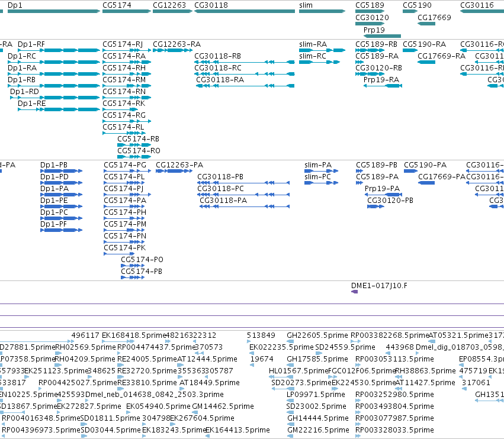Open protein Prp19-PA
This screenshot has height=439, width=504.
382,189
